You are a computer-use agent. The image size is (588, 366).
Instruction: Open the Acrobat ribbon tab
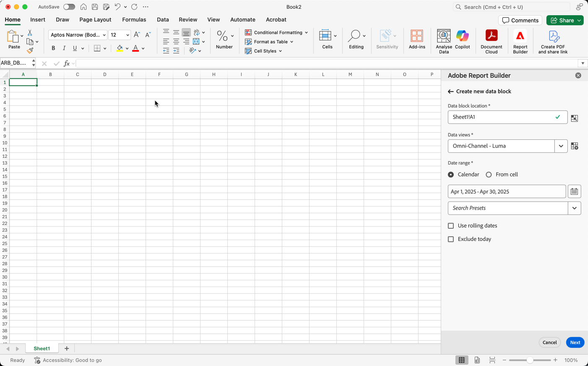click(276, 20)
